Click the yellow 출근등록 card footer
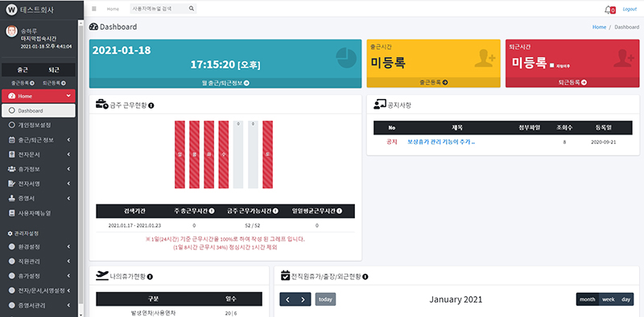The width and height of the screenshot is (644, 317). 433,83
